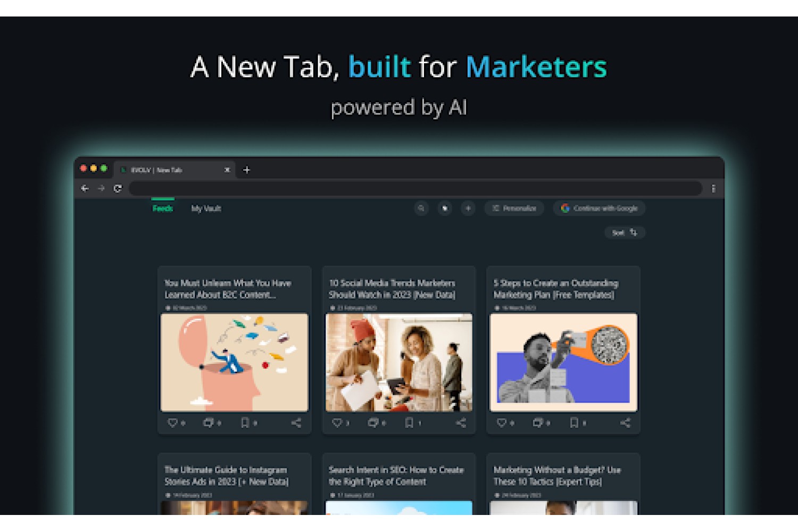
Task: Reload the page with refresh icon
Action: point(118,188)
